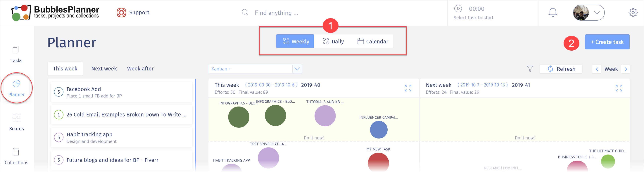Expand the Next week panel fullscreen
The width and height of the screenshot is (644, 172).
point(619,88)
